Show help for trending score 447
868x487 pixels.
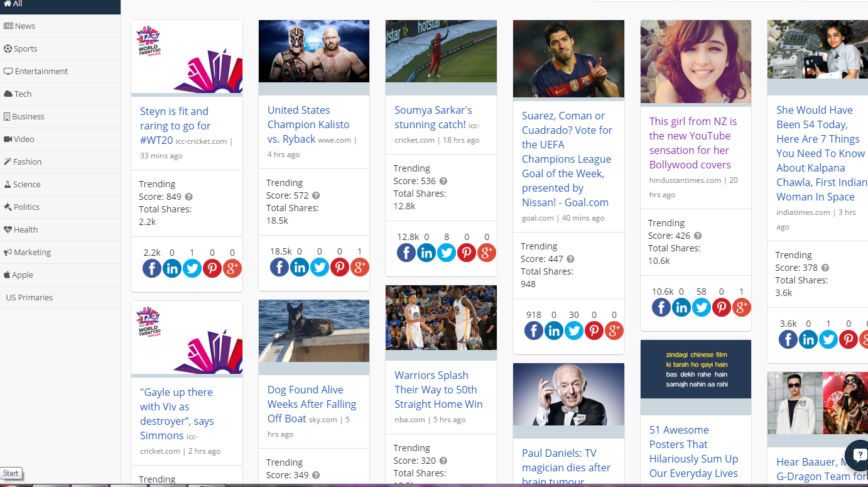(570, 259)
